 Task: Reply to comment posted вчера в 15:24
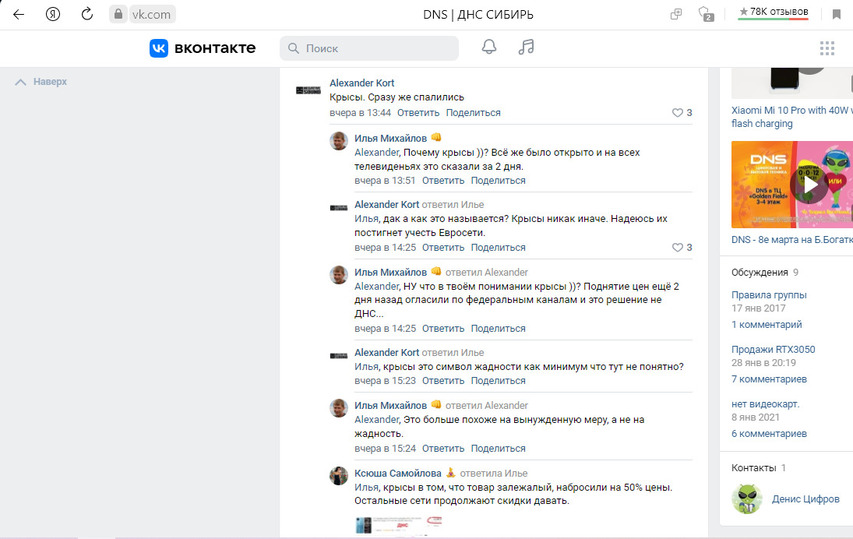[x=443, y=449]
